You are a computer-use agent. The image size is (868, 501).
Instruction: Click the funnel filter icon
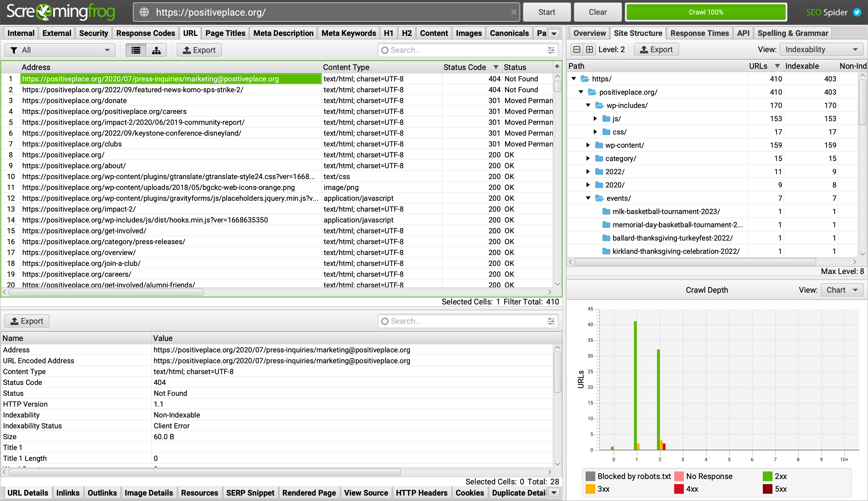14,50
